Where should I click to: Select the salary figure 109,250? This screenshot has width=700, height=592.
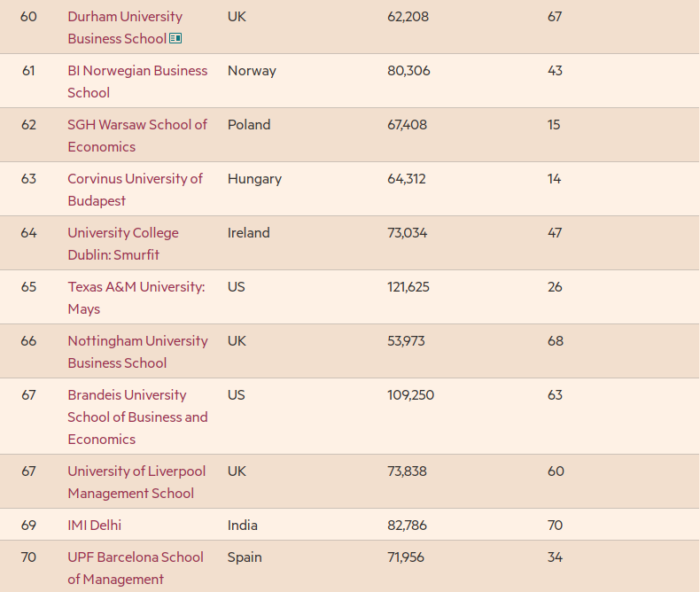pyautogui.click(x=410, y=394)
